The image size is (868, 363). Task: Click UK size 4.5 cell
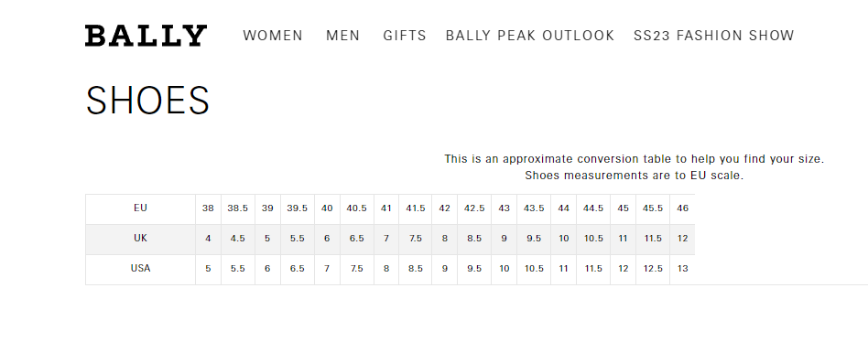[237, 239]
